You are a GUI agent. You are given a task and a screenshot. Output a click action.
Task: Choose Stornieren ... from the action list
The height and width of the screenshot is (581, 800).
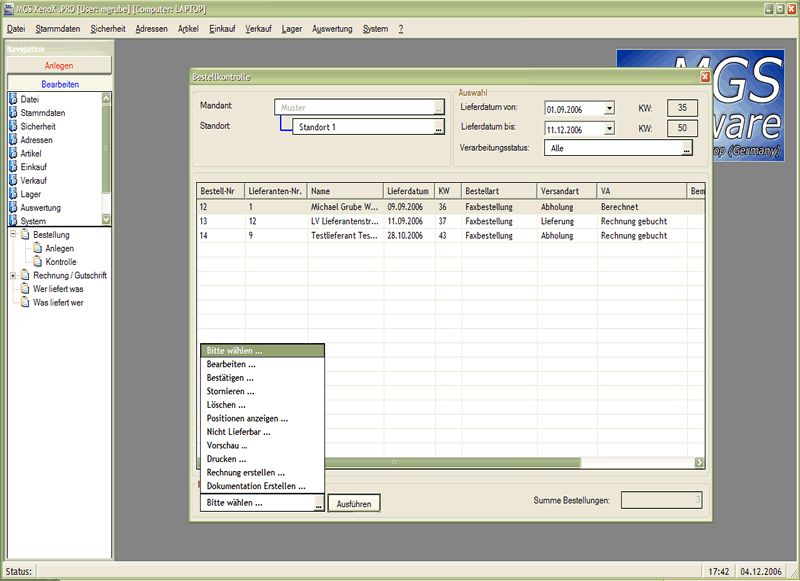[x=262, y=391]
